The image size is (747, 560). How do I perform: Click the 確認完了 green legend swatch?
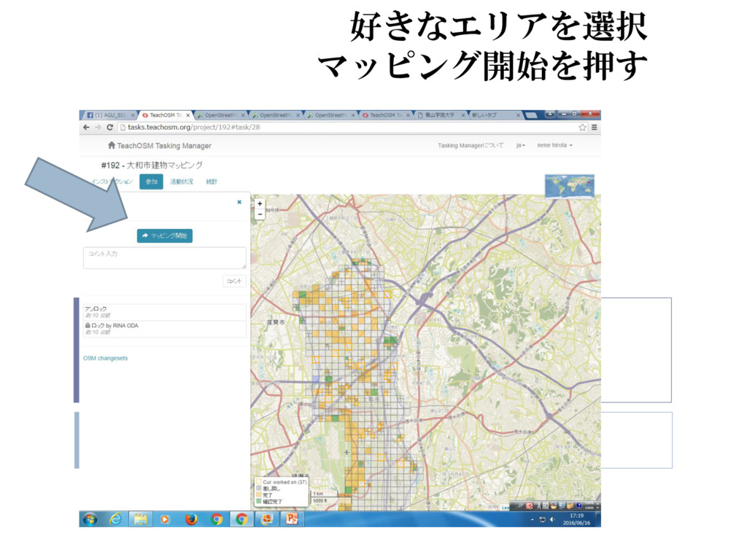pyautogui.click(x=259, y=502)
